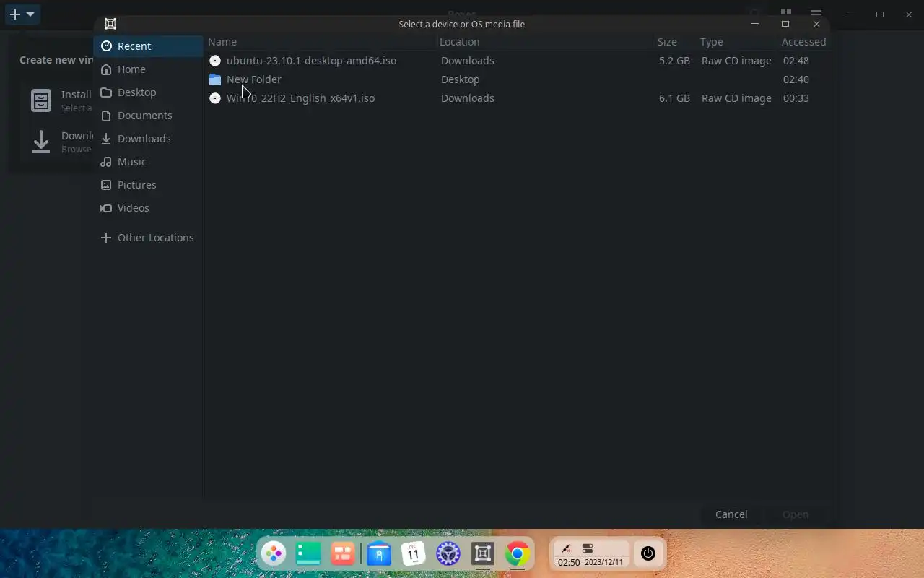Click the 5.2 GB size cell
The width and height of the screenshot is (924, 578).
click(x=674, y=61)
